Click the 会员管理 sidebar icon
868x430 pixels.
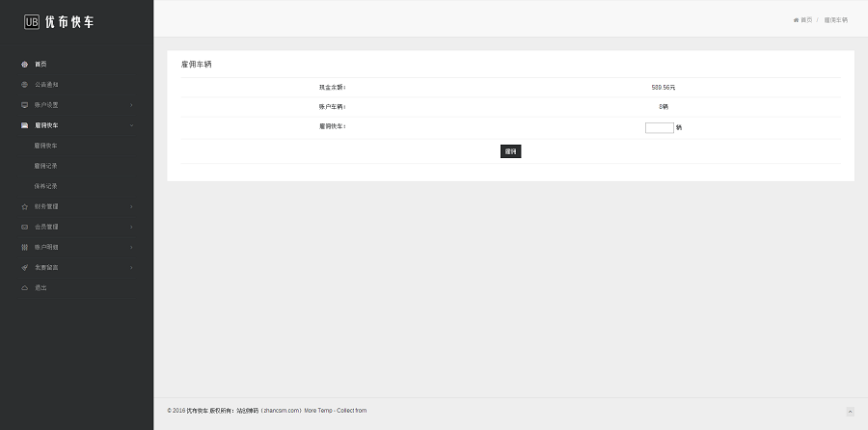(x=24, y=227)
